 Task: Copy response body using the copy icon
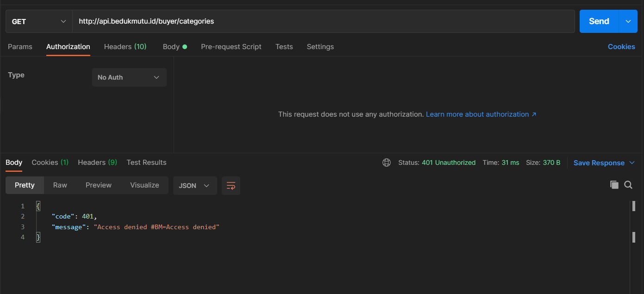click(614, 185)
